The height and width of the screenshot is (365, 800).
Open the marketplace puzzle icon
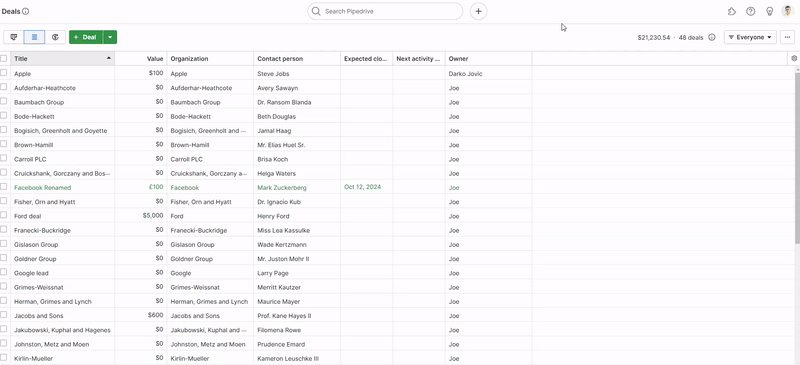[732, 11]
